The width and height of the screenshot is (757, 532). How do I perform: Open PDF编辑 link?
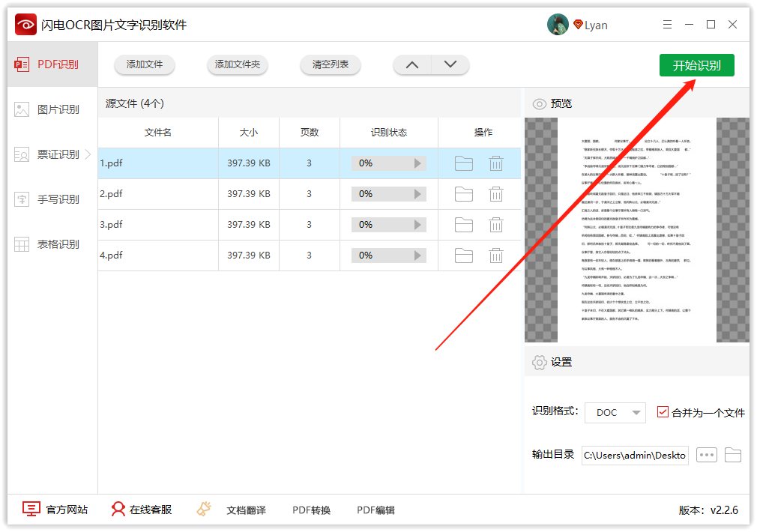pyautogui.click(x=376, y=510)
